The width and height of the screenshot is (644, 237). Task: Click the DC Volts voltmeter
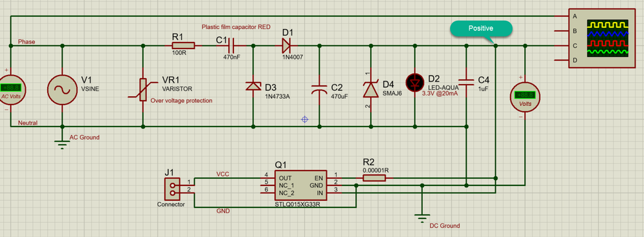525,97
